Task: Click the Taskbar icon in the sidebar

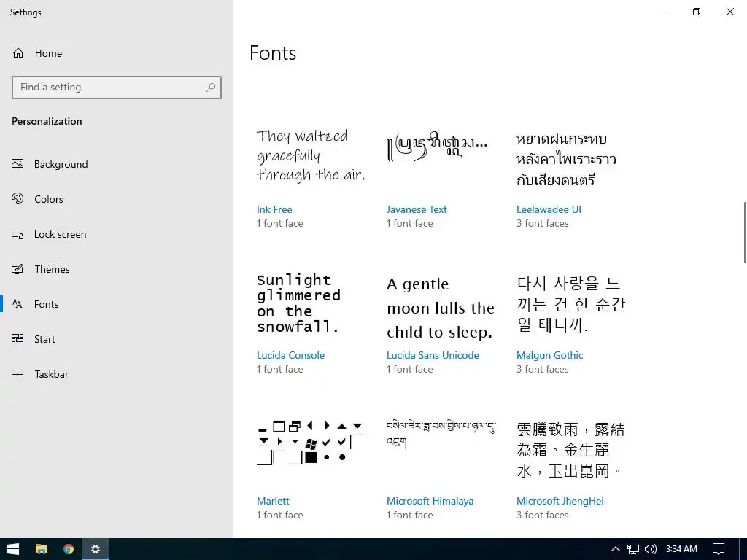Action: click(x=18, y=373)
